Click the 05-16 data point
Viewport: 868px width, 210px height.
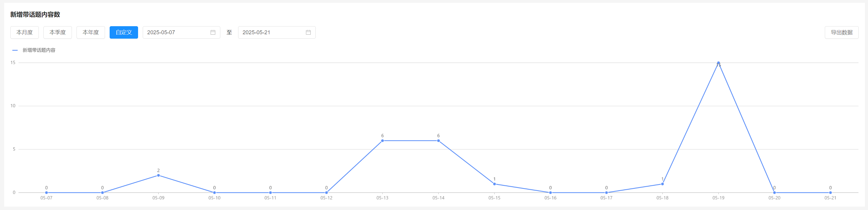tap(550, 193)
